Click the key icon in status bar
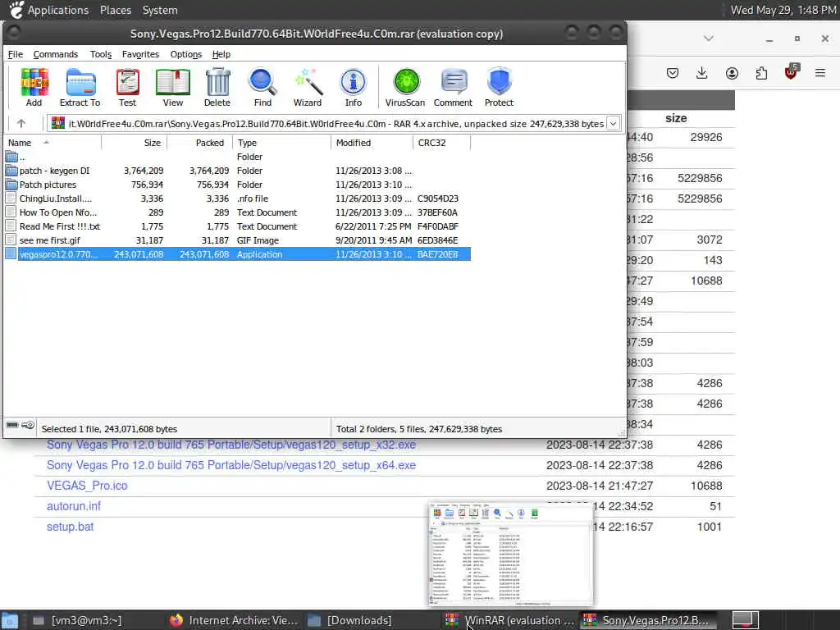This screenshot has height=630, width=840. (x=28, y=425)
